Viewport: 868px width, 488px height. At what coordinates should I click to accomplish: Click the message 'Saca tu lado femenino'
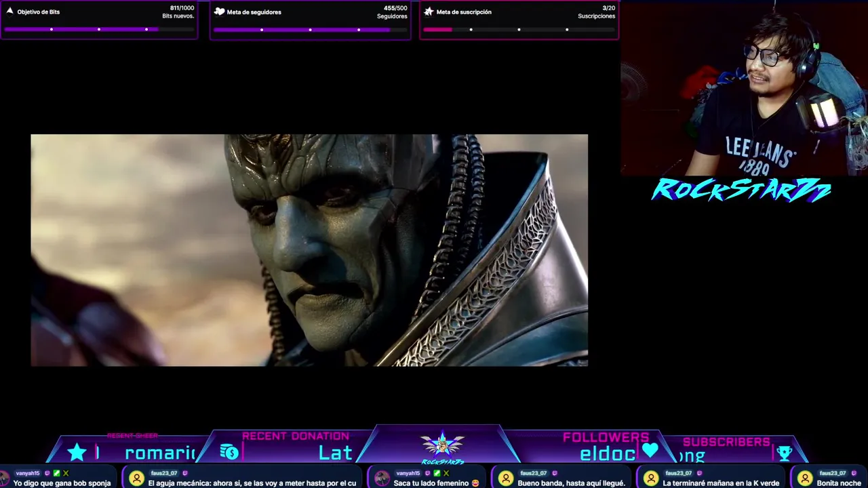click(431, 483)
